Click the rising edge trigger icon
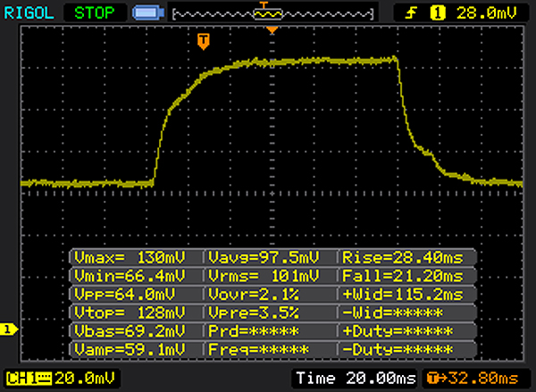This screenshot has height=392, width=536. pos(411,13)
